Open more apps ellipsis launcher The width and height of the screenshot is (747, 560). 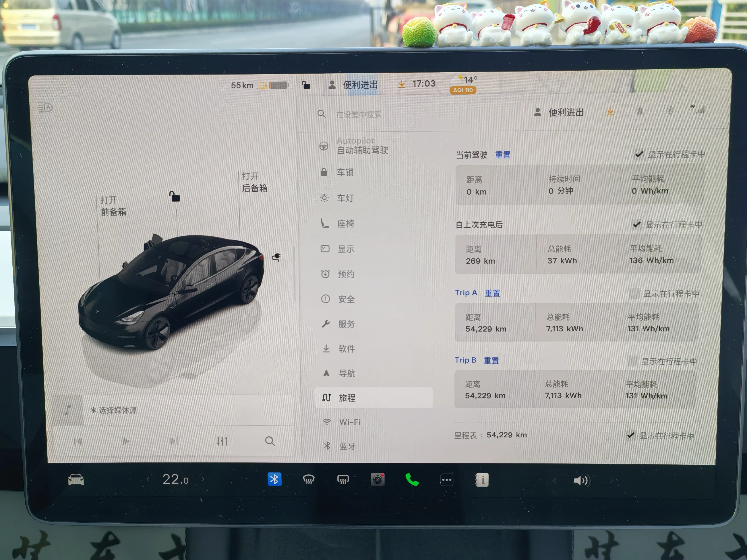pyautogui.click(x=446, y=480)
